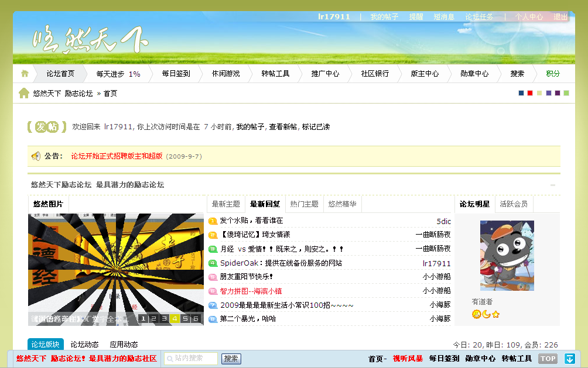Click the announcement speaker icon
The height and width of the screenshot is (368, 588).
coord(36,156)
